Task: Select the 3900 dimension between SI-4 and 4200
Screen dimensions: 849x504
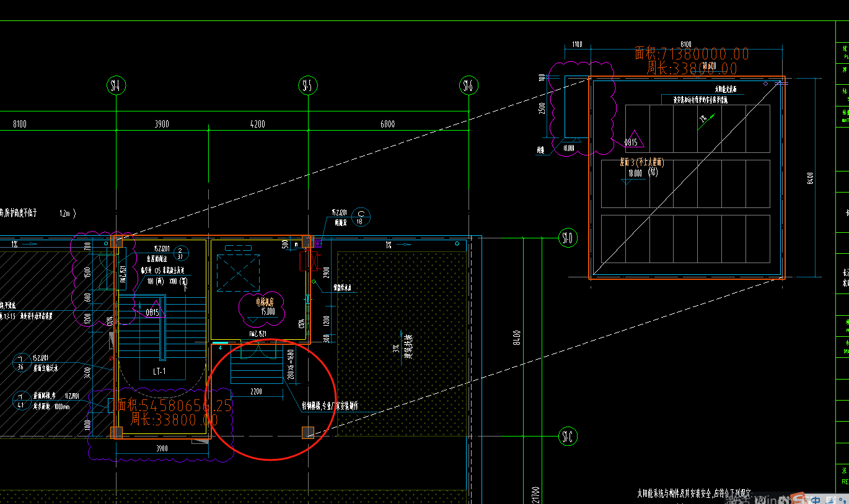Action: tap(161, 124)
